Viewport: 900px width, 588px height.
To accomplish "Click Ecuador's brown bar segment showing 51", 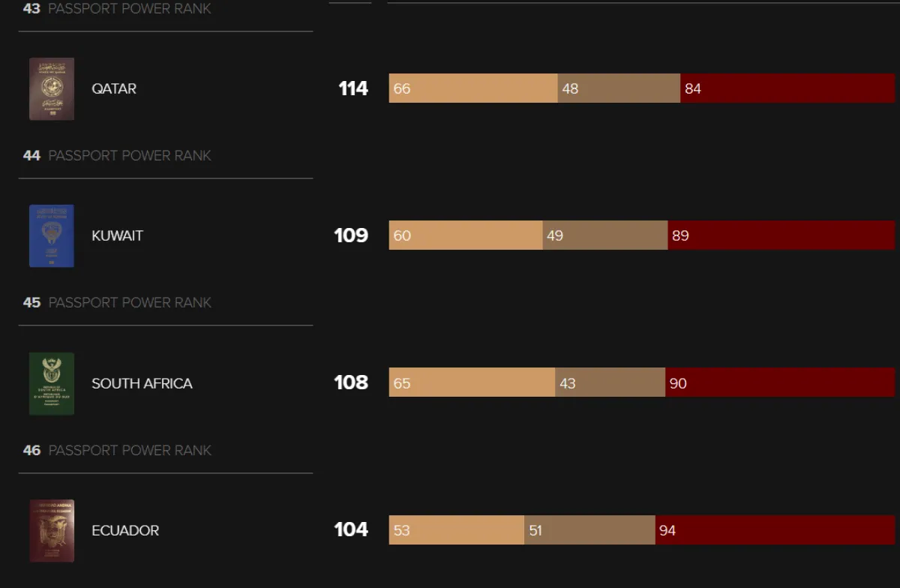I will 589,530.
